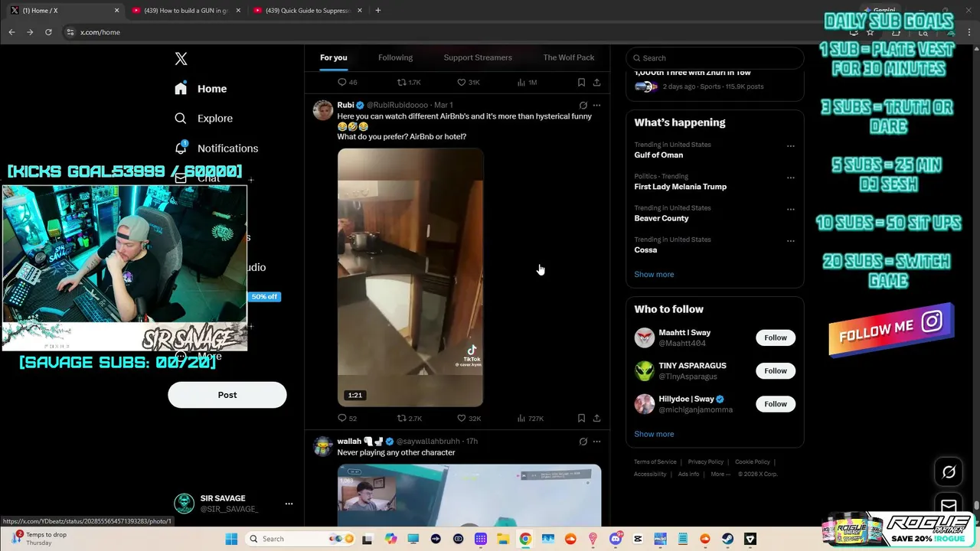This screenshot has width=980, height=551.
Task: Open Grok icon on Rubi's post
Action: tap(583, 106)
